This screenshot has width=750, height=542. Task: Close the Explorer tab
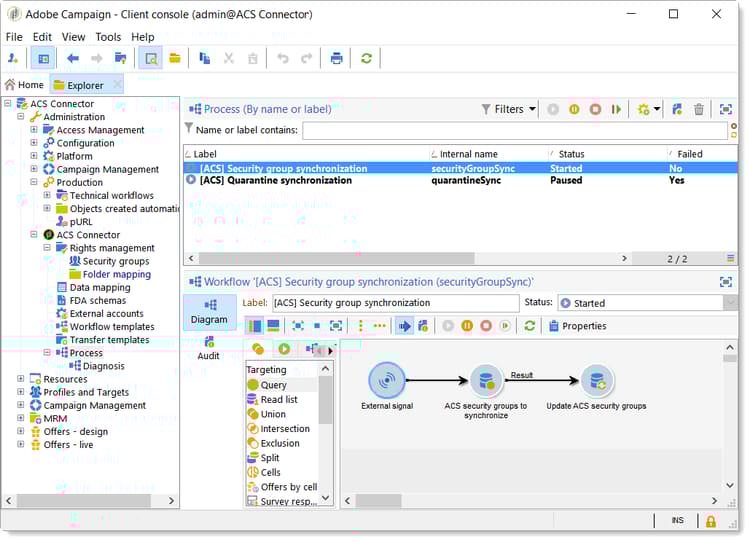pos(117,85)
